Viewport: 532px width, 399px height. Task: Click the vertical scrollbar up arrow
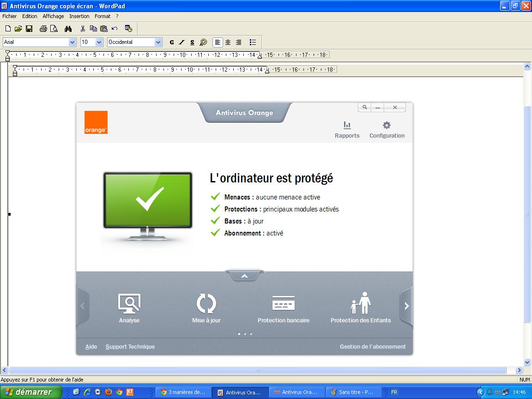[527, 66]
